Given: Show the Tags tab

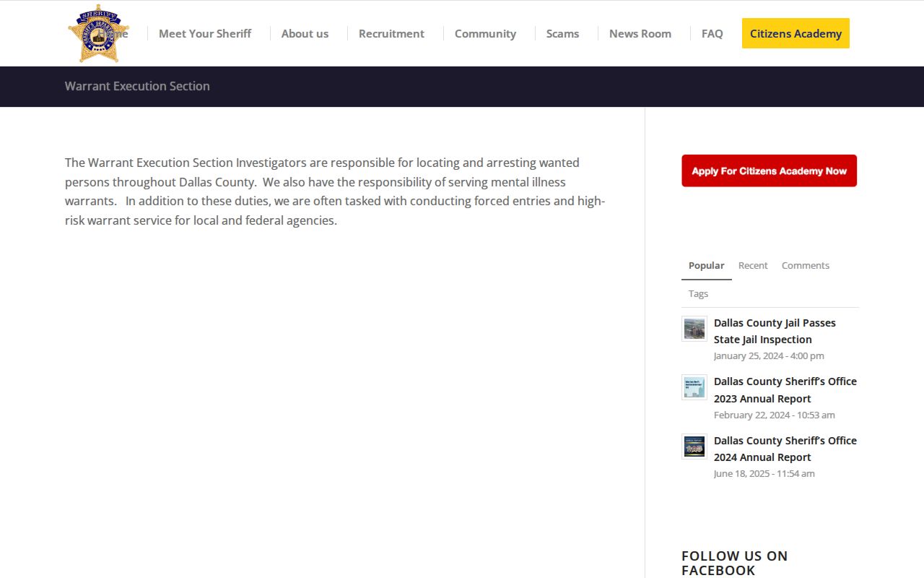Looking at the screenshot, I should (698, 293).
